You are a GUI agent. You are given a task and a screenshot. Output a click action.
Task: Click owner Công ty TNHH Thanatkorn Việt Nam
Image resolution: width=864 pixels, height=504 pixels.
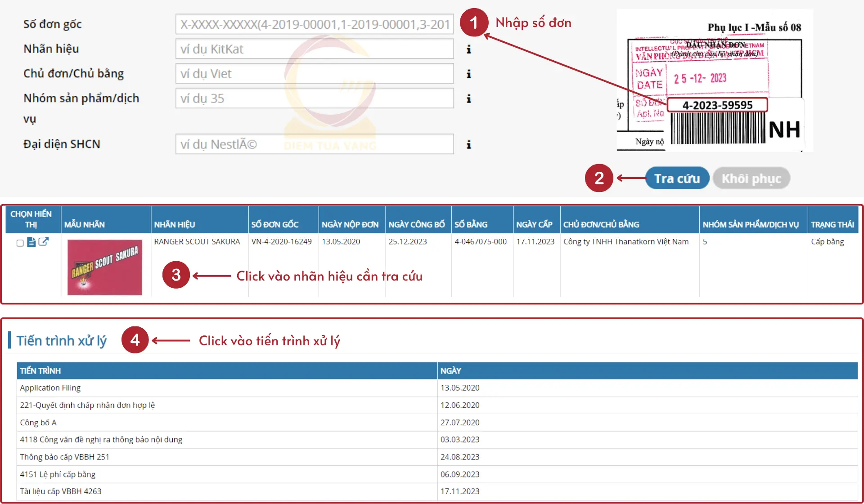point(626,241)
